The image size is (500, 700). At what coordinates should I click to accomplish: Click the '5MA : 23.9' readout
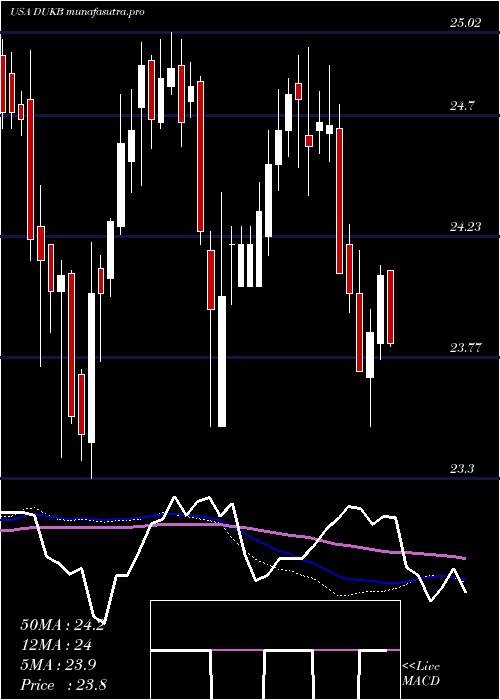[x=58, y=665]
